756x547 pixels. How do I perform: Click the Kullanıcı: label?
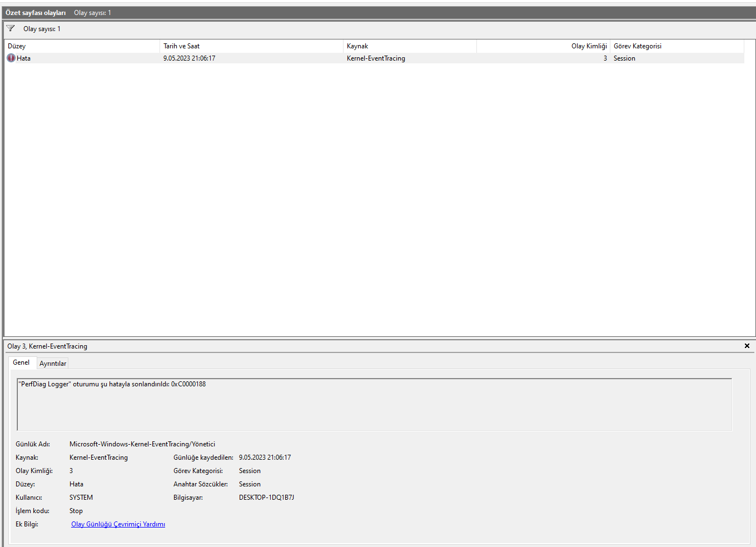point(29,498)
